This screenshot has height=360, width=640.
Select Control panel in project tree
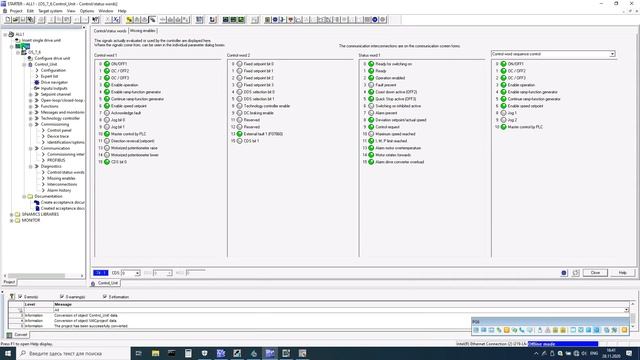pyautogui.click(x=59, y=130)
